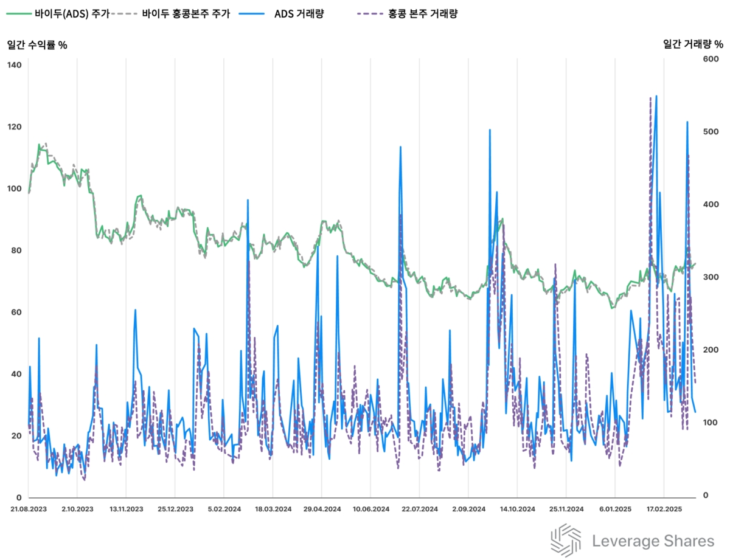Image resolution: width=730 pixels, height=560 pixels.
Task: Select the 5.02.2024 x-axis date
Action: [224, 509]
